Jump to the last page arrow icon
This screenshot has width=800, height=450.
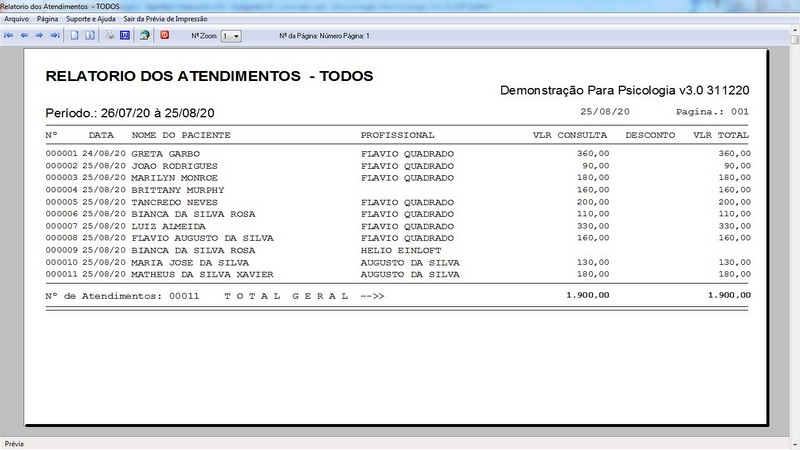click(x=55, y=36)
